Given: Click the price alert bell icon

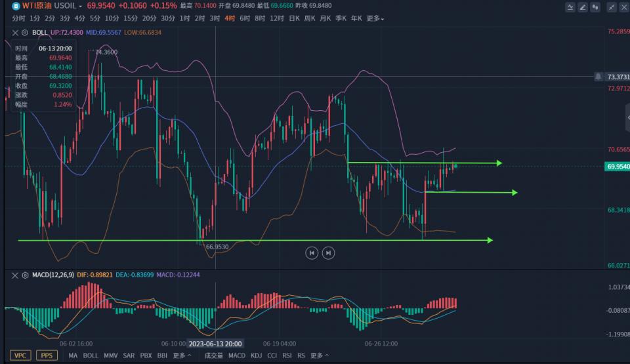Looking at the screenshot, I should point(598,77).
